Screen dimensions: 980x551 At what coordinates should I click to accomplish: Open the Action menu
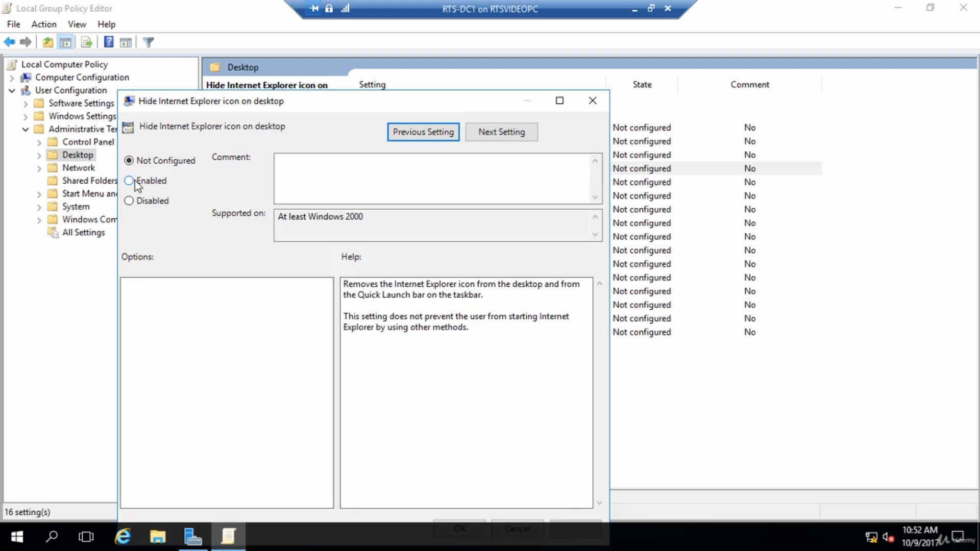coord(44,24)
